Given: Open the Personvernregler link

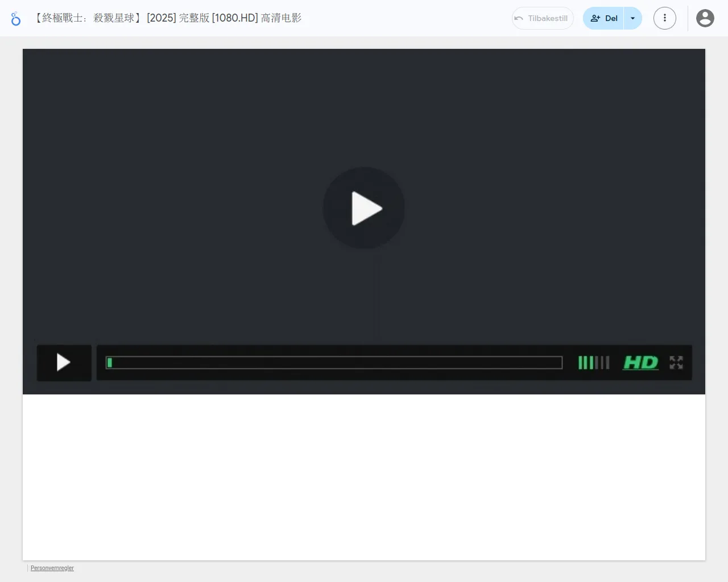Looking at the screenshot, I should coord(52,568).
